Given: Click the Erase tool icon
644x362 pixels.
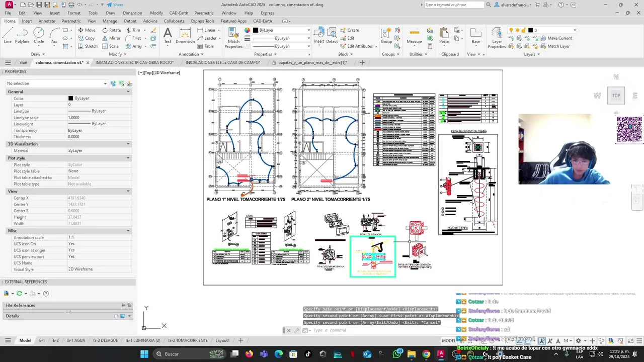Looking at the screenshot, I should click(x=153, y=30).
